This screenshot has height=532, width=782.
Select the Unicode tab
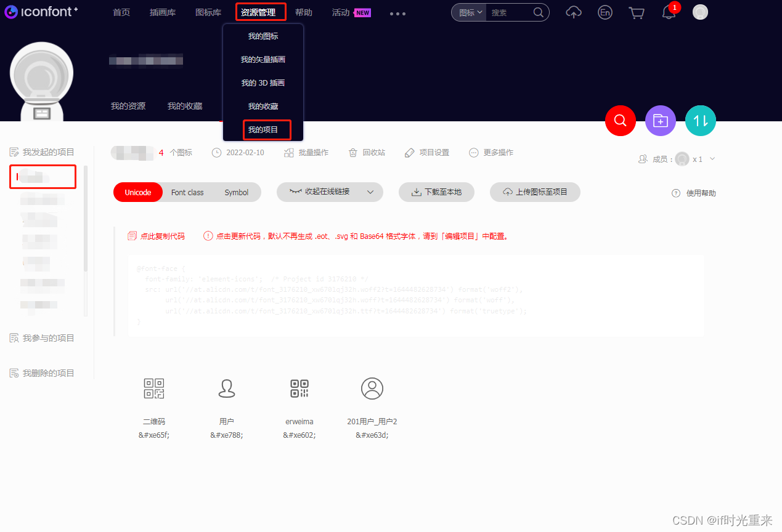[x=138, y=192]
